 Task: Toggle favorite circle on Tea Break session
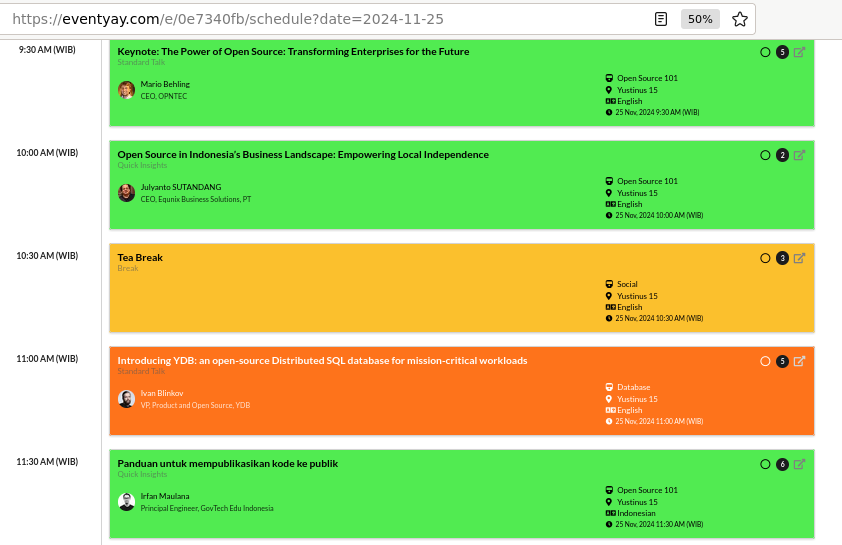[765, 258]
